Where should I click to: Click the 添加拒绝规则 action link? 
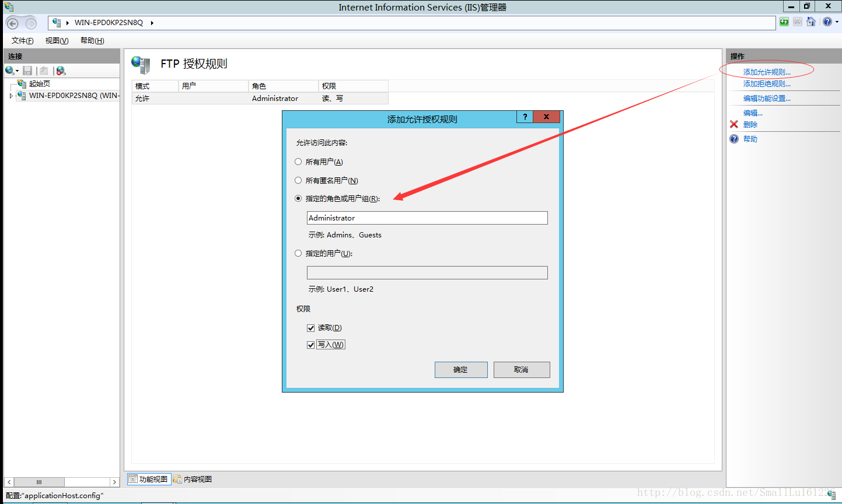pos(767,84)
